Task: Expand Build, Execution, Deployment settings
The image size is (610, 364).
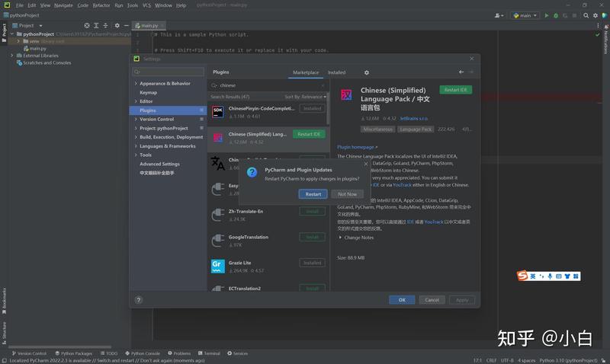Action: (136, 137)
